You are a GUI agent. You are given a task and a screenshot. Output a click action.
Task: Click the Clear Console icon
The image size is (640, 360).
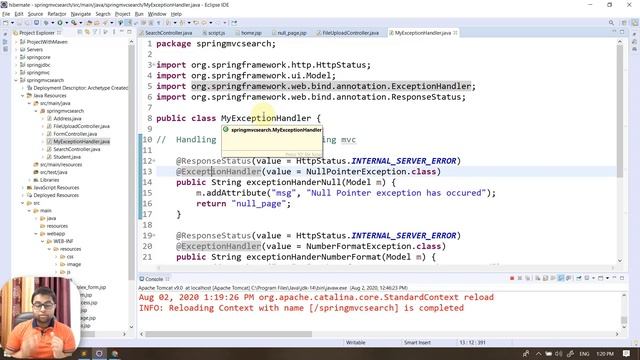[538, 278]
